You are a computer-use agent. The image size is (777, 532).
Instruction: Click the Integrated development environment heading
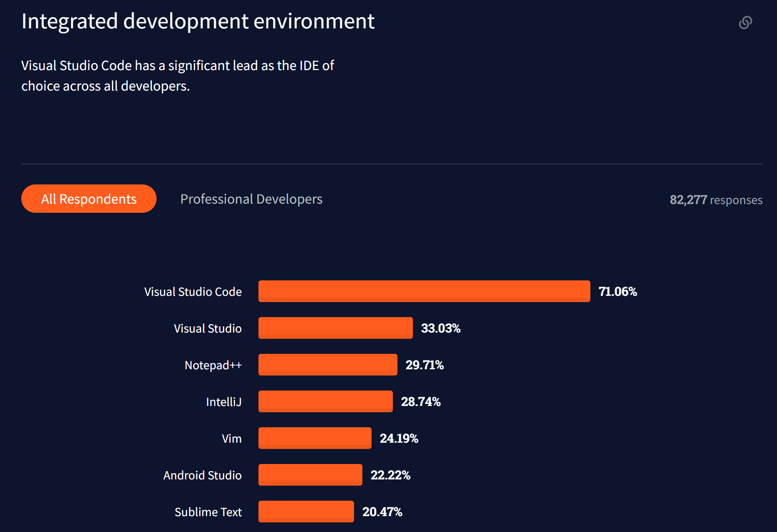click(198, 21)
